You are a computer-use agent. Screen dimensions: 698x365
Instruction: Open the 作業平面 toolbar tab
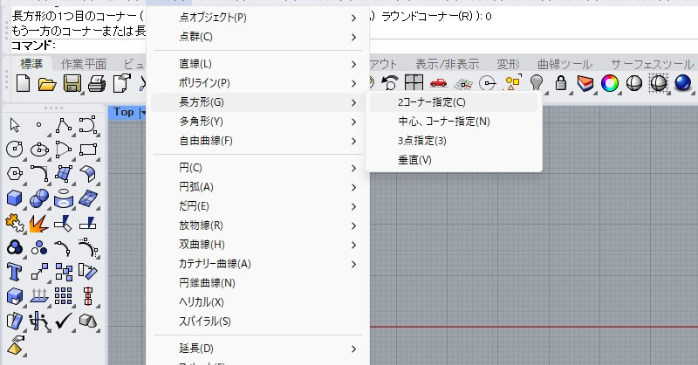tap(84, 64)
